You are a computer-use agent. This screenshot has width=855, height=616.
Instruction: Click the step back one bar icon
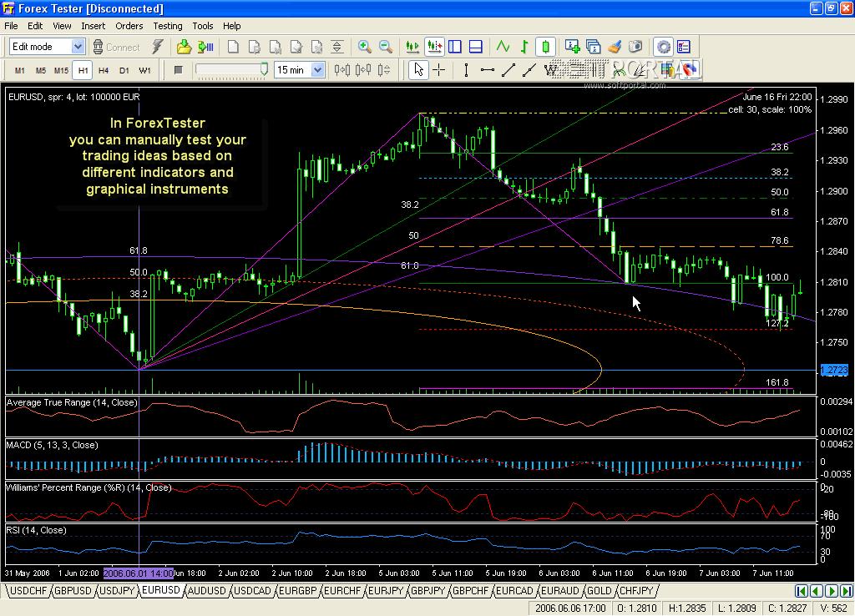[x=342, y=70]
